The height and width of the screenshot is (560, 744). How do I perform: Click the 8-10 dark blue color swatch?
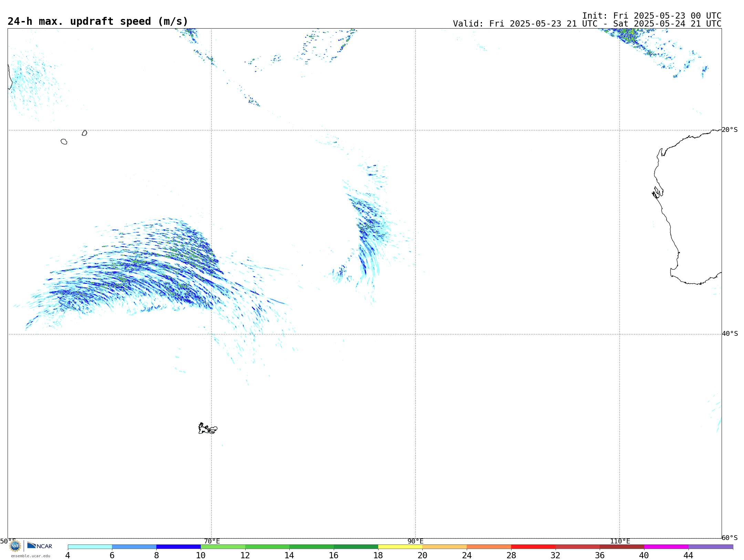[x=178, y=547]
